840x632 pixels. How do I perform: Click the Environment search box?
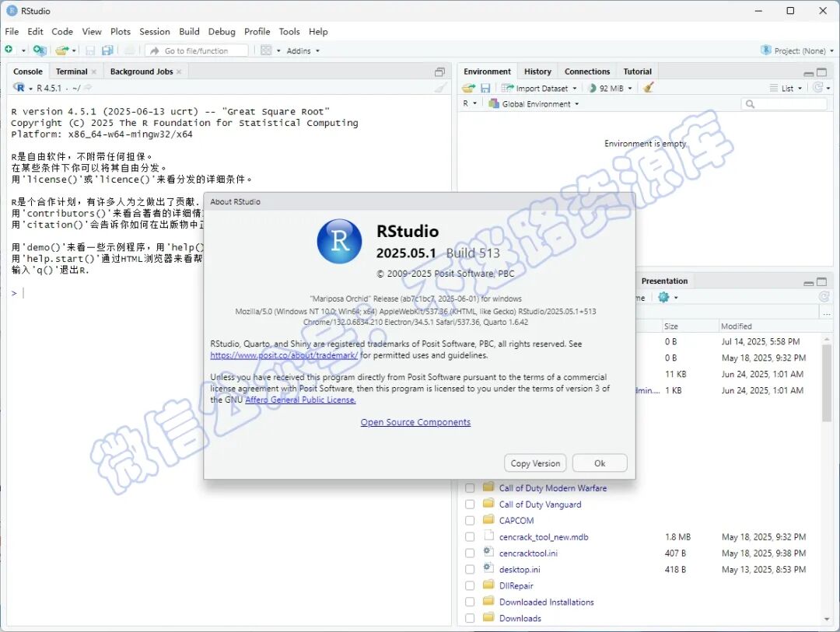click(784, 104)
